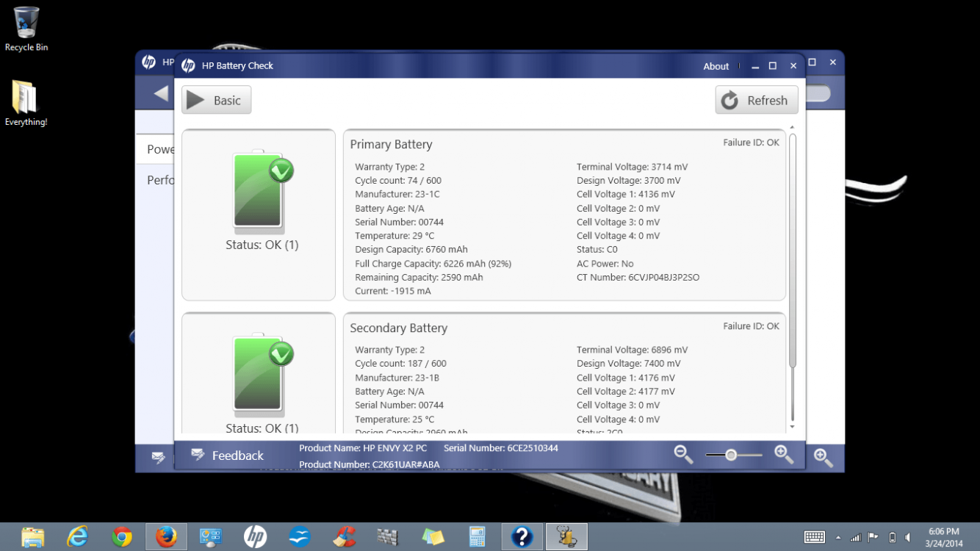Click 'Manufacturer: 23-1C' text
980x551 pixels.
tap(397, 195)
